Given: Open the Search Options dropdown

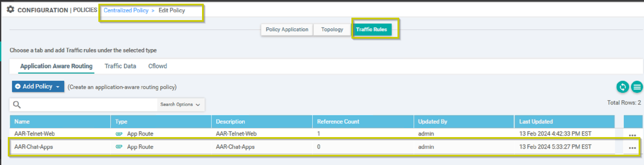Looking at the screenshot, I should coord(180,105).
